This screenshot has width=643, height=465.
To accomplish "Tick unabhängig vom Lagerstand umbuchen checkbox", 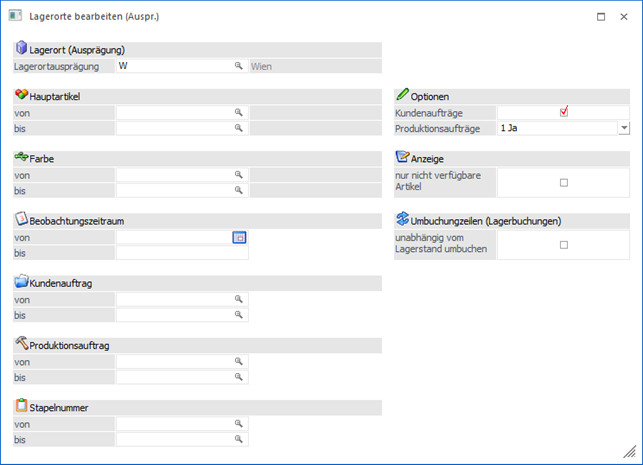I will [x=564, y=244].
